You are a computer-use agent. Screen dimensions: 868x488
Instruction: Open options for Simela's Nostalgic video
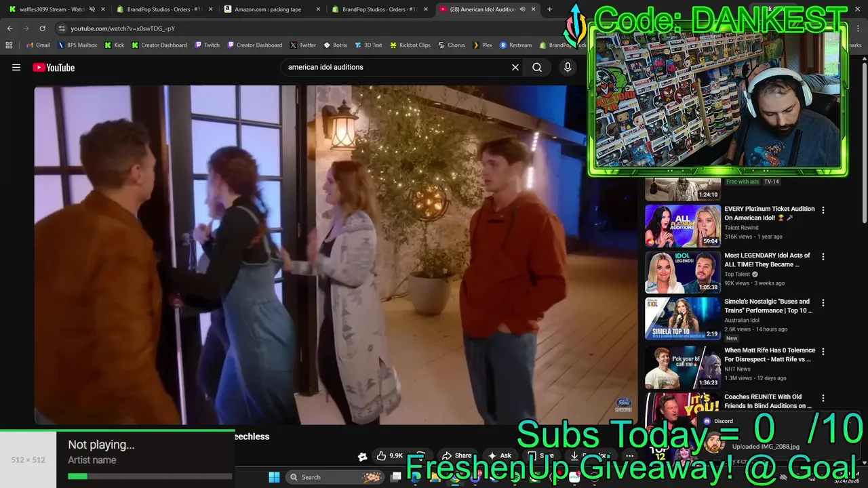(x=823, y=303)
